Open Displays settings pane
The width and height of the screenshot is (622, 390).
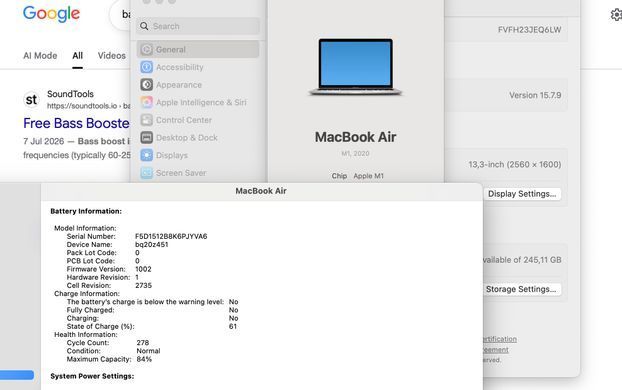click(198, 155)
